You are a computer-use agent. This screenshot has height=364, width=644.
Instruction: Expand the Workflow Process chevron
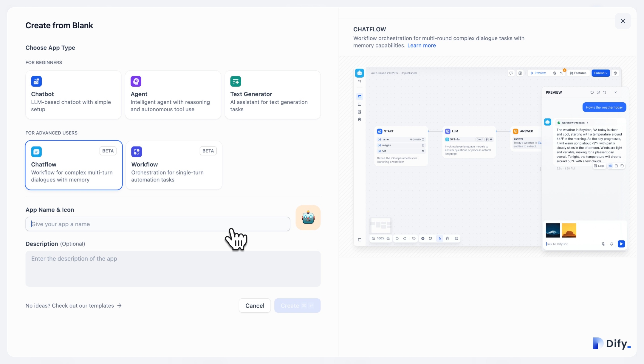pos(587,123)
